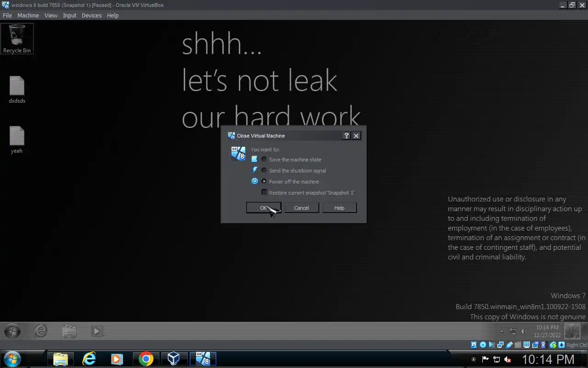Click the power icon beside 'Power off the machine'

pos(254,181)
